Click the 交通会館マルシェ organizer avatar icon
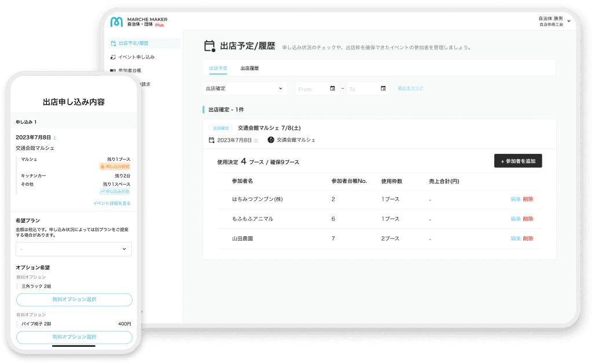The width and height of the screenshot is (595, 364). click(271, 140)
